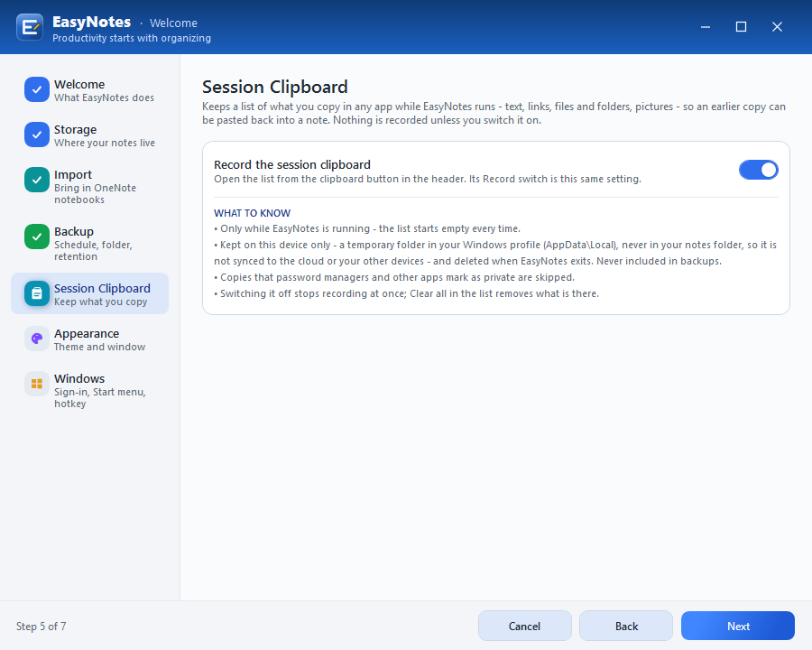Click 'Keep what you copy' subtitle
The image size is (812, 650).
point(101,302)
